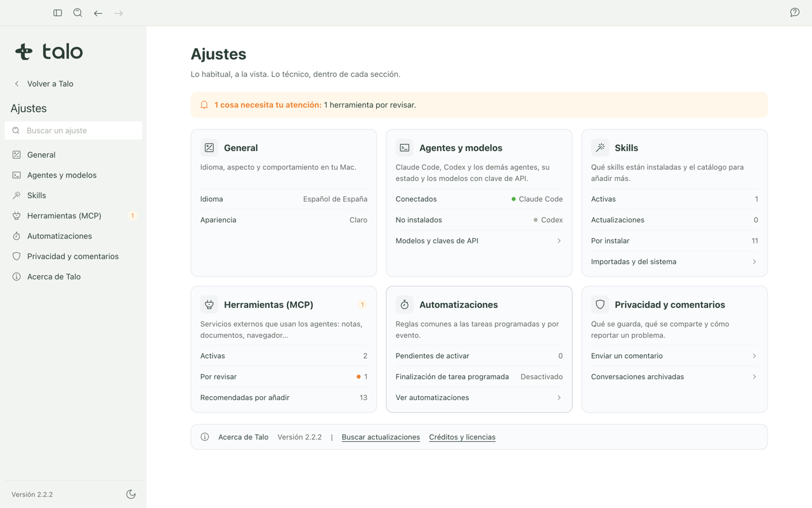Click the attention bell icon in the banner
The image size is (812, 508).
tap(204, 105)
